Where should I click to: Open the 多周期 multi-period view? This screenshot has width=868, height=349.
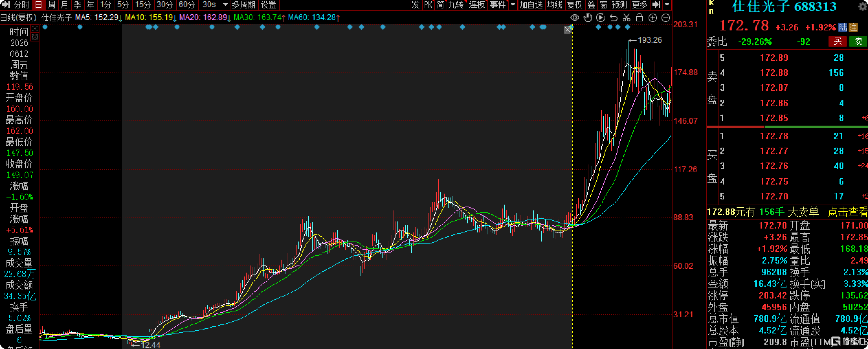tap(244, 5)
